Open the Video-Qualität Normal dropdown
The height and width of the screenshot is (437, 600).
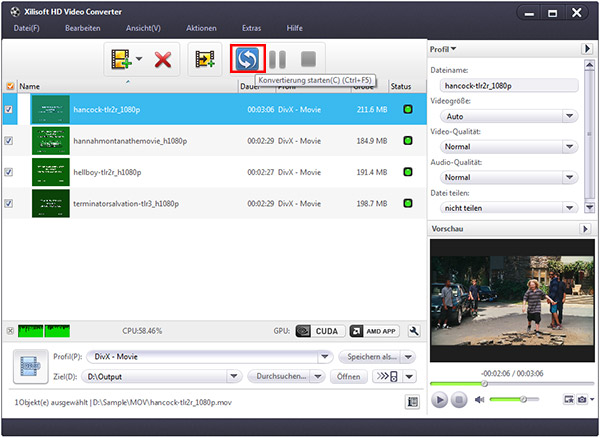pyautogui.click(x=570, y=147)
